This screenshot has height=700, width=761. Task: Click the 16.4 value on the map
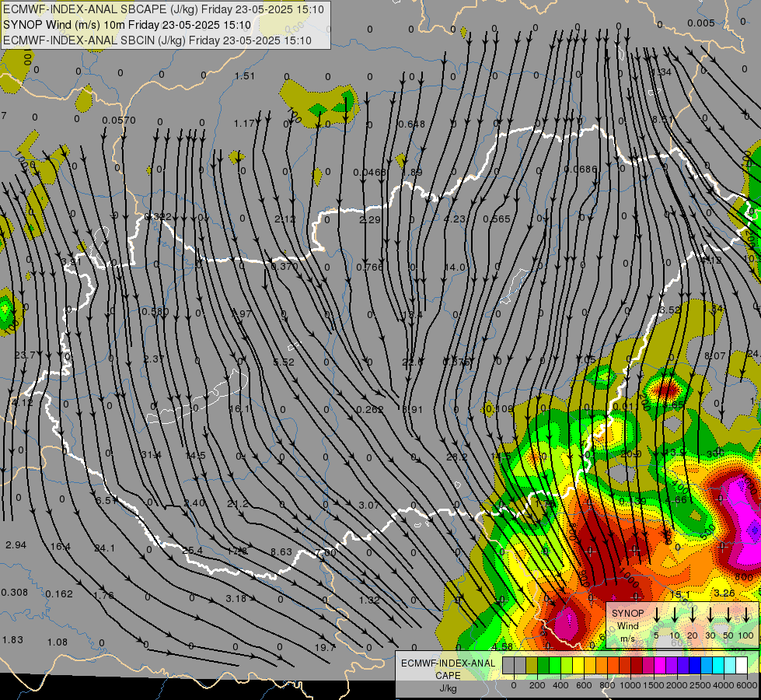(x=61, y=547)
